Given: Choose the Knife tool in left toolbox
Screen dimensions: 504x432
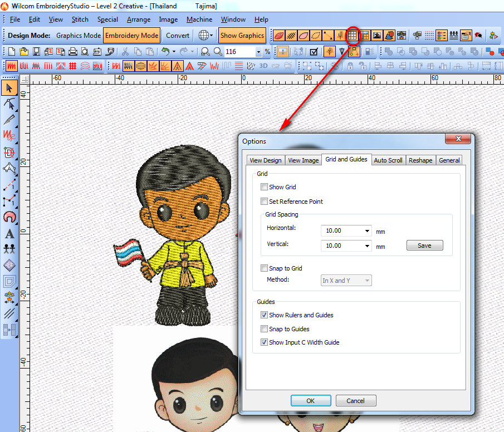Looking at the screenshot, I should coord(9,119).
